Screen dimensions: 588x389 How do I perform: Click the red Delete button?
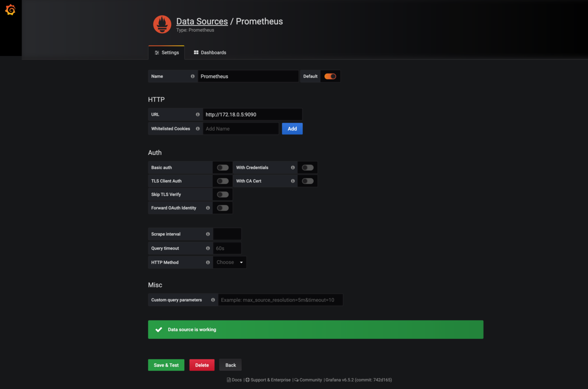[x=202, y=365]
